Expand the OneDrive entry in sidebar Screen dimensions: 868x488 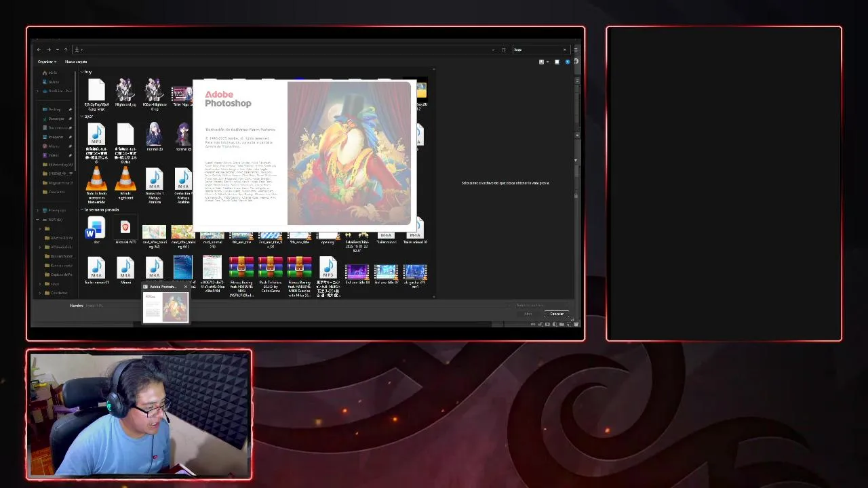click(38, 91)
